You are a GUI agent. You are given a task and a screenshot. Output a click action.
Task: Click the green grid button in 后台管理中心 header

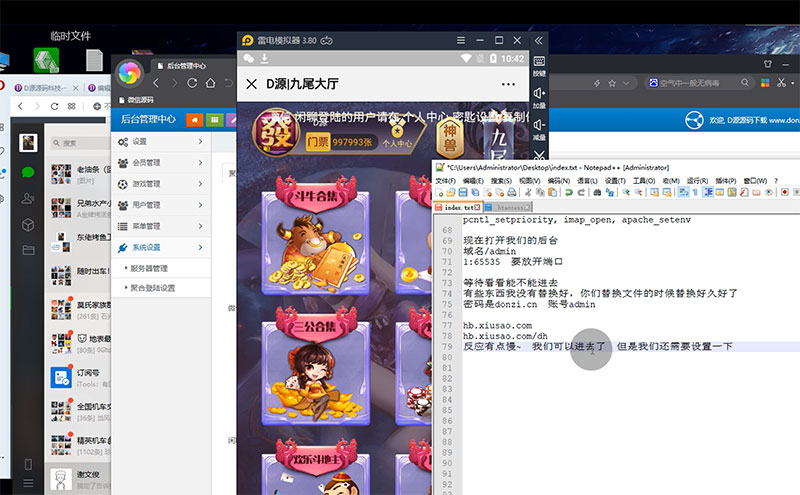[214, 119]
